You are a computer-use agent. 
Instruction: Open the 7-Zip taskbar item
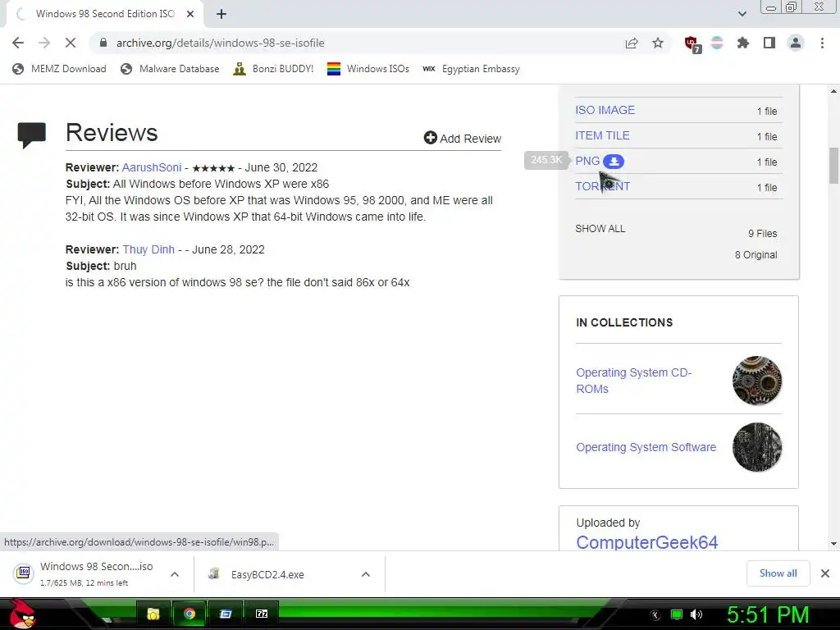[x=262, y=614]
